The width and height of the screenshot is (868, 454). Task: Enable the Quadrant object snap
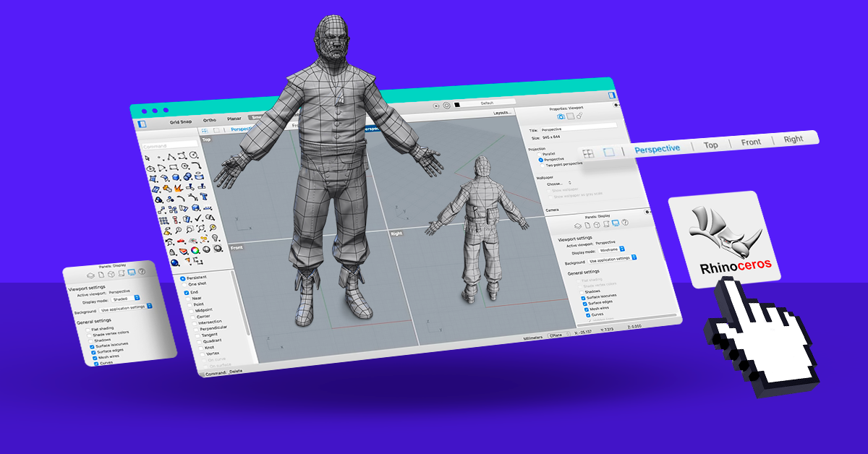(199, 342)
